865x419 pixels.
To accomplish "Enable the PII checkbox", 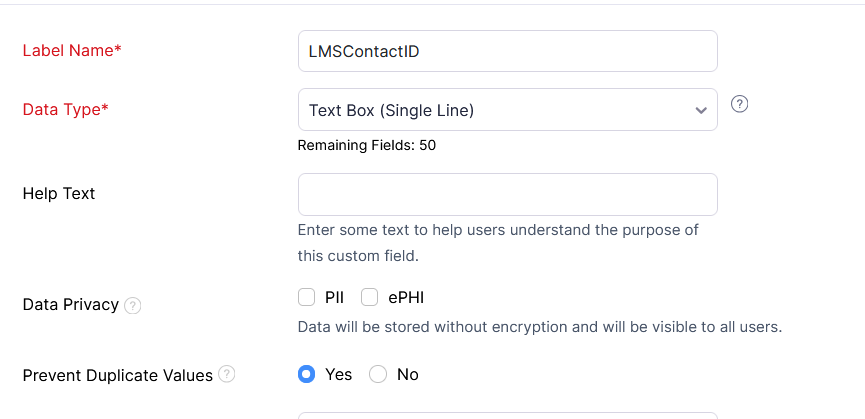I will (x=306, y=297).
